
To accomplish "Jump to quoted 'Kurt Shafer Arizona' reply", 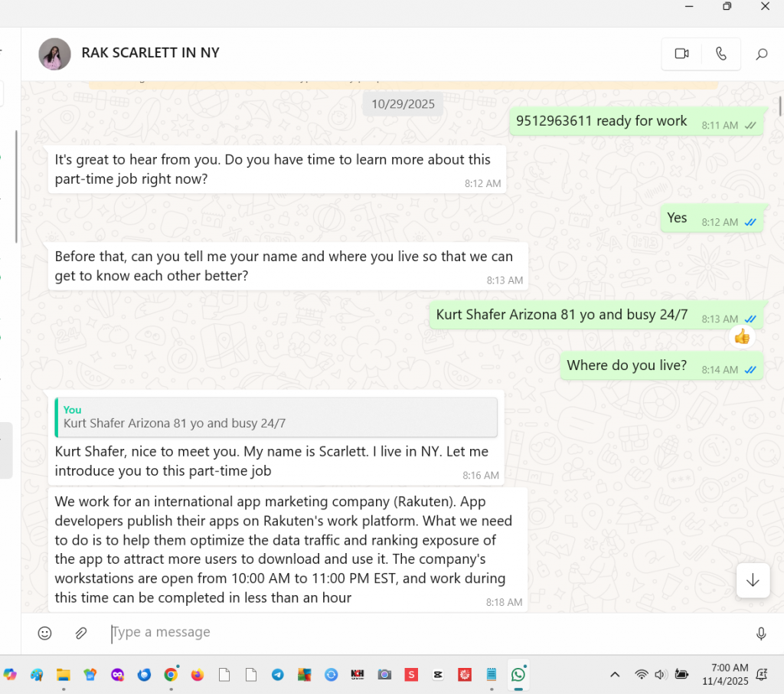I will (x=276, y=417).
